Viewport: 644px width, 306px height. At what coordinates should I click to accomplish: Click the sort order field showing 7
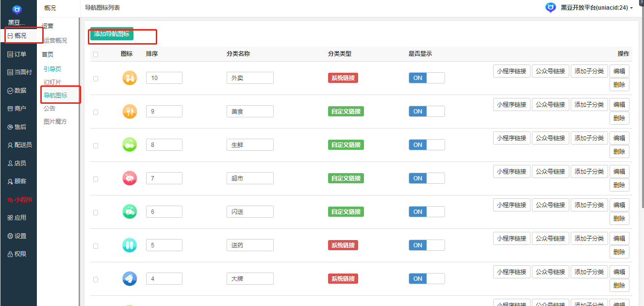164,178
